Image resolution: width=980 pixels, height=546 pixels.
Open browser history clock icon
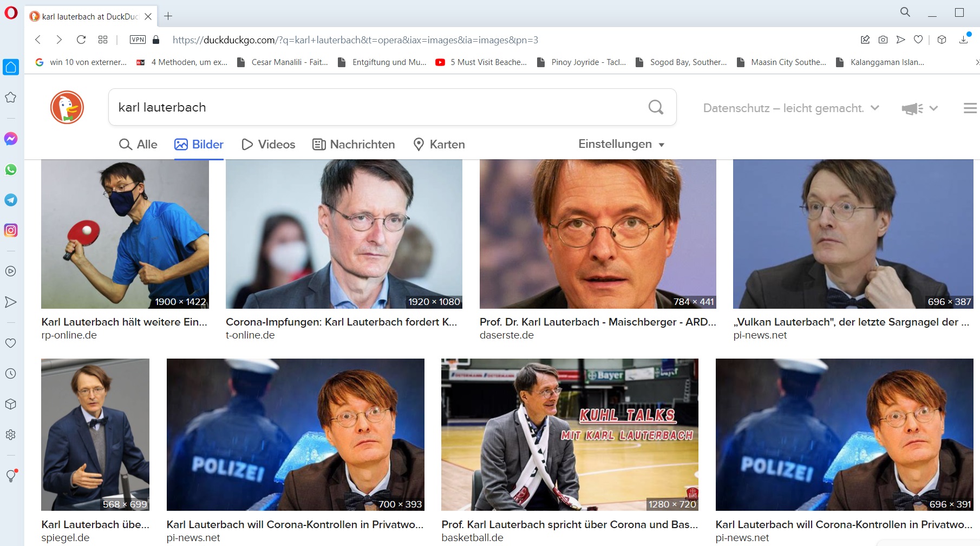[x=11, y=374]
